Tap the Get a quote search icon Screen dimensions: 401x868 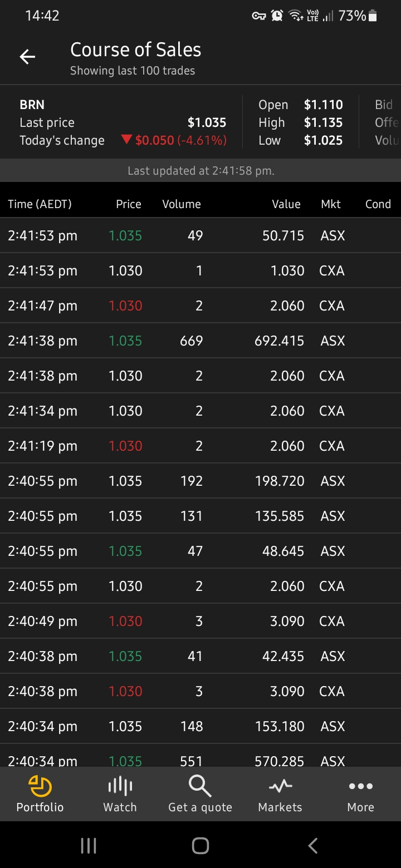click(x=200, y=786)
